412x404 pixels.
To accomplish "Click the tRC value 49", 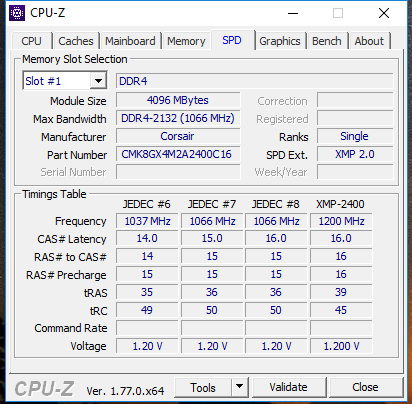I will (147, 310).
